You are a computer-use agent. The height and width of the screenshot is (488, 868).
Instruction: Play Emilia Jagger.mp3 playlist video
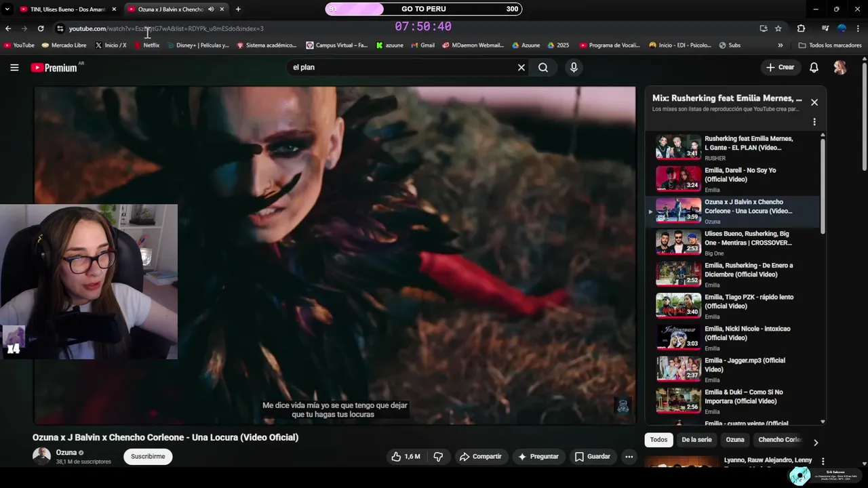pyautogui.click(x=732, y=369)
